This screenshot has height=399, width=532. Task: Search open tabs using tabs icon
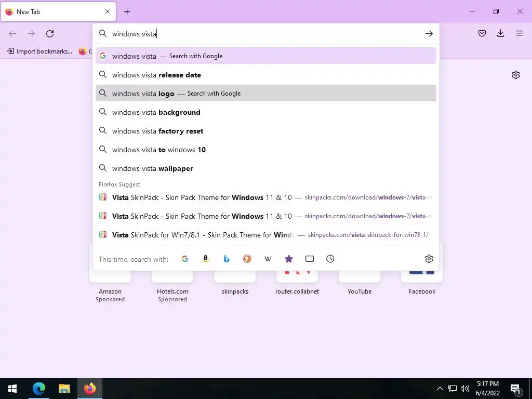310,259
